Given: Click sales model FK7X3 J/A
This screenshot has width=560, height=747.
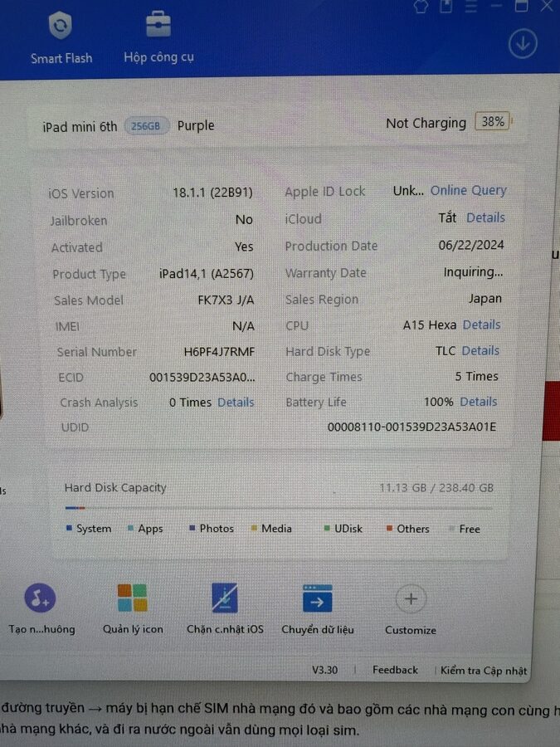Looking at the screenshot, I should (x=226, y=300).
